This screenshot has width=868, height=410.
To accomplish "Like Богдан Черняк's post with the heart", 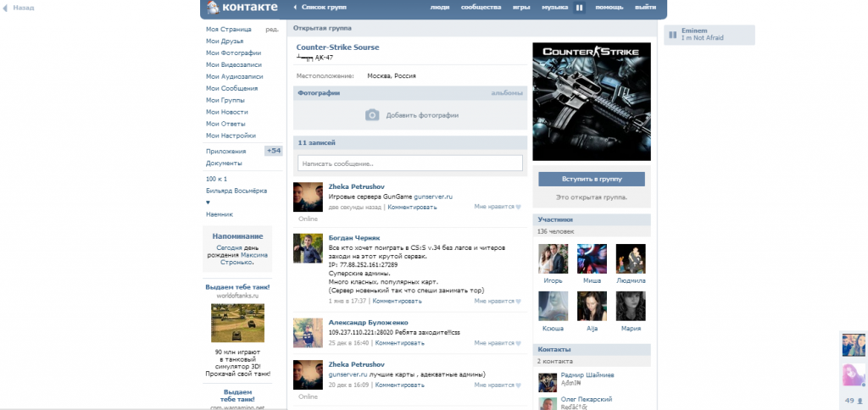I will click(x=518, y=301).
